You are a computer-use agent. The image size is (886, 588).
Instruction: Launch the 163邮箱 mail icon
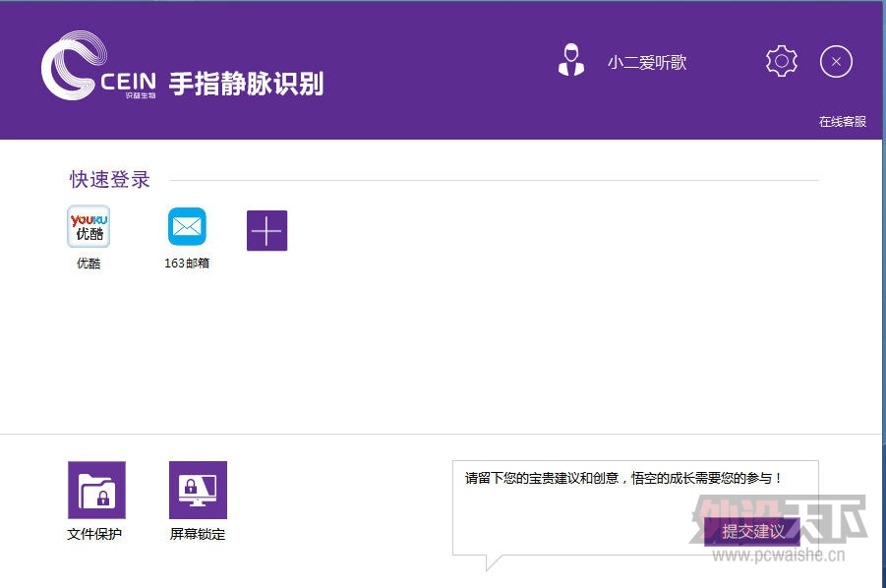pos(187,226)
